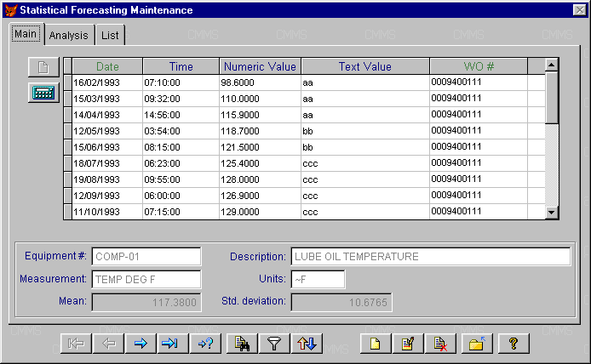Image resolution: width=591 pixels, height=364 pixels.
Task: Click the Equipment # field
Action: pos(146,257)
